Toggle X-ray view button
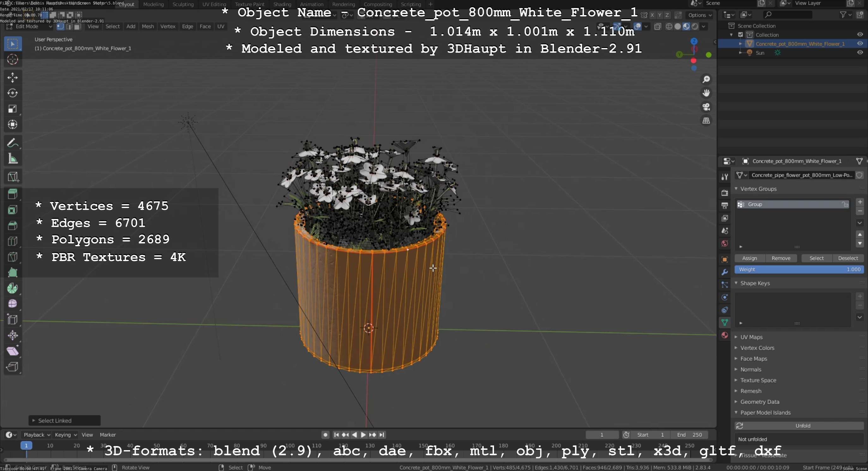868x471 pixels. click(657, 27)
